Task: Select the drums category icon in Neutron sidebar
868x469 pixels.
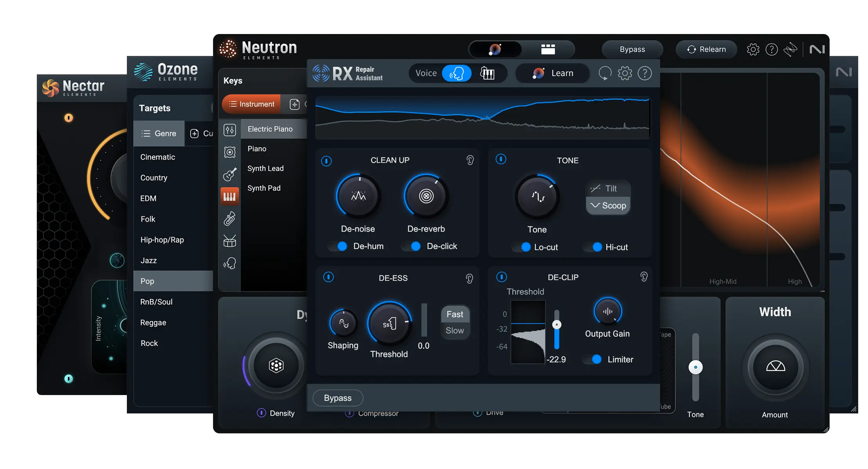Action: tap(230, 241)
